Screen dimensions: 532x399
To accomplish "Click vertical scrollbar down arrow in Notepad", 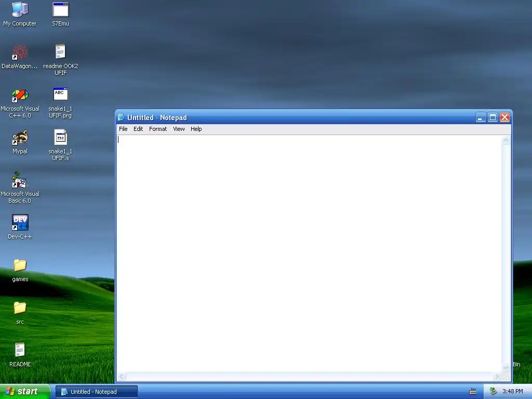I will [x=506, y=367].
